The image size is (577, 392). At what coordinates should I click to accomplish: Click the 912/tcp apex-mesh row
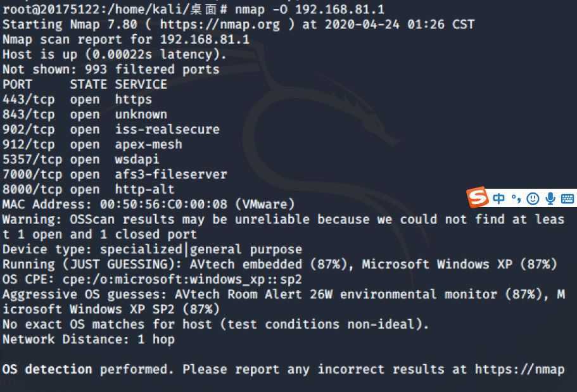pyautogui.click(x=92, y=144)
